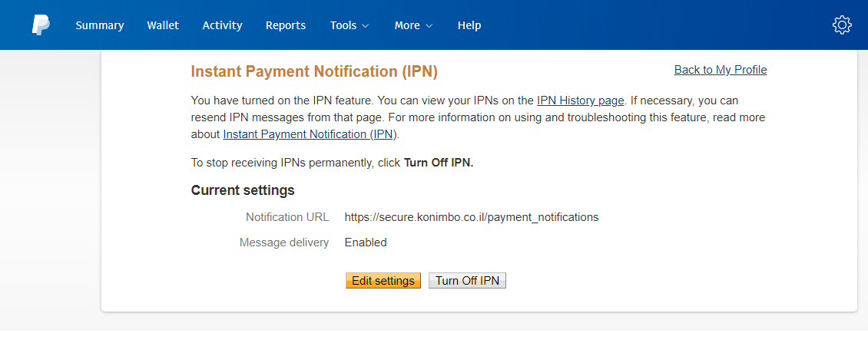Open the Wallet page
Viewport: 868px width, 343px height.
point(163,25)
